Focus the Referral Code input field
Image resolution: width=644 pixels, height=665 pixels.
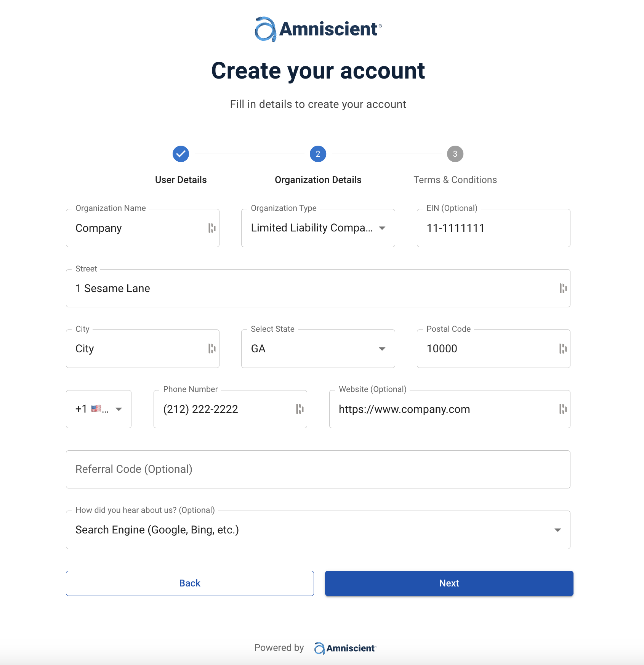pyautogui.click(x=318, y=469)
